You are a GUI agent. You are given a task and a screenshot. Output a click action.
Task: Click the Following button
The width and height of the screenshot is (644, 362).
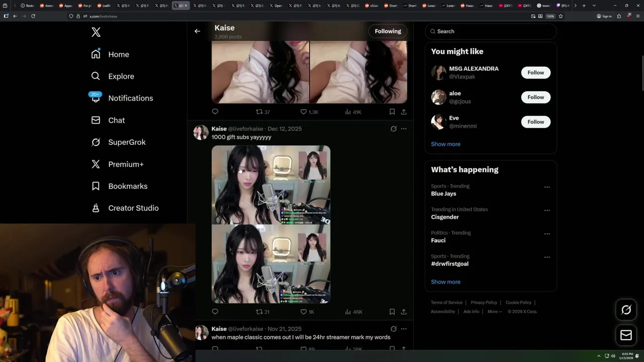(x=388, y=31)
